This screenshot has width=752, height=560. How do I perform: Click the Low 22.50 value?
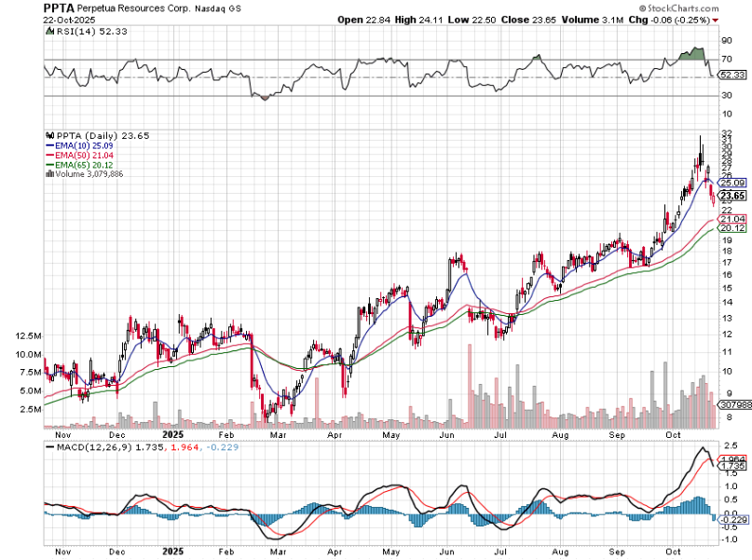(472, 20)
